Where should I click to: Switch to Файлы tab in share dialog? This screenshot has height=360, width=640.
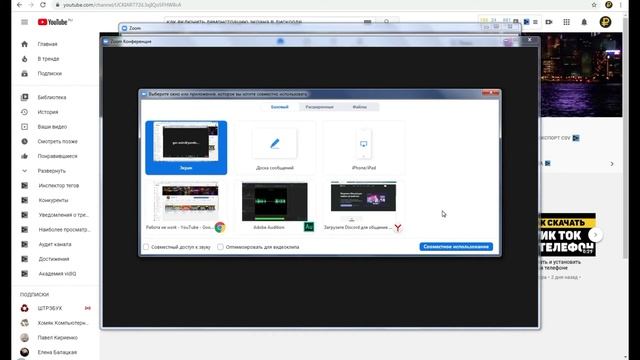click(360, 107)
